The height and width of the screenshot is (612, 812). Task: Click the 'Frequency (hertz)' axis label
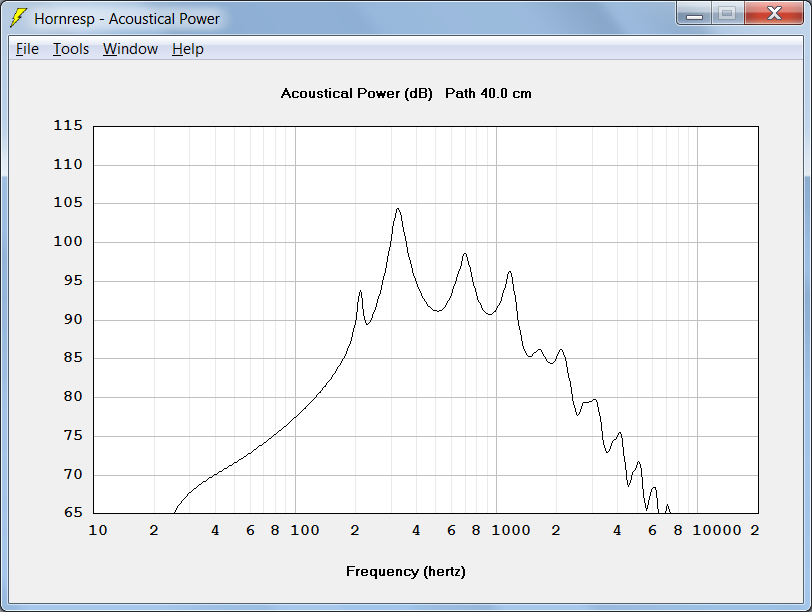pos(405,571)
